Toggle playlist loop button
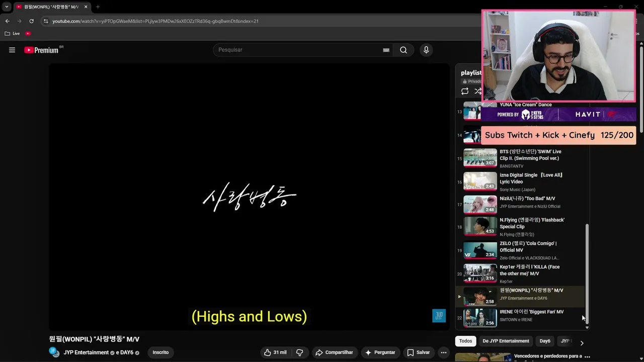 click(465, 91)
